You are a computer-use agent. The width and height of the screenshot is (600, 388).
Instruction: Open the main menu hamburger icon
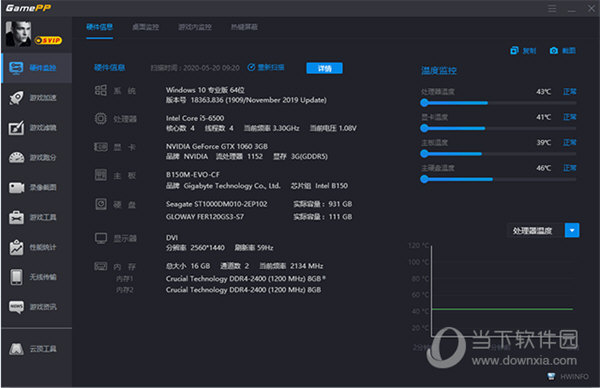click(552, 8)
